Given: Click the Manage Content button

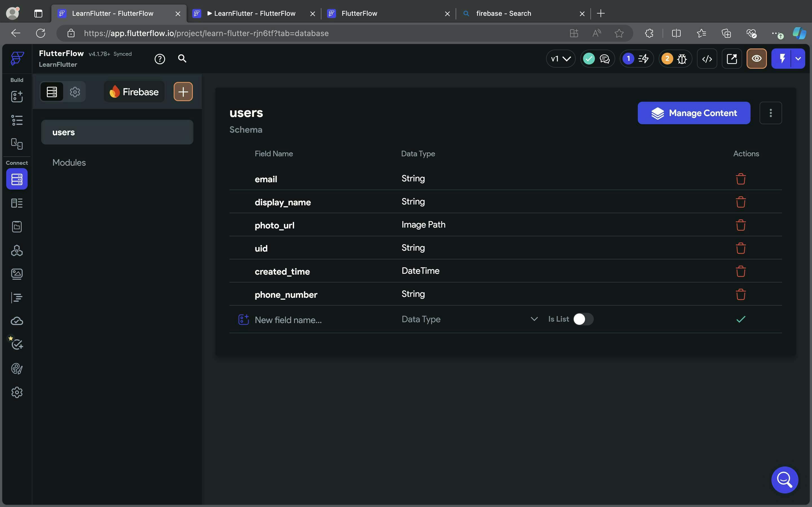Looking at the screenshot, I should 694,113.
